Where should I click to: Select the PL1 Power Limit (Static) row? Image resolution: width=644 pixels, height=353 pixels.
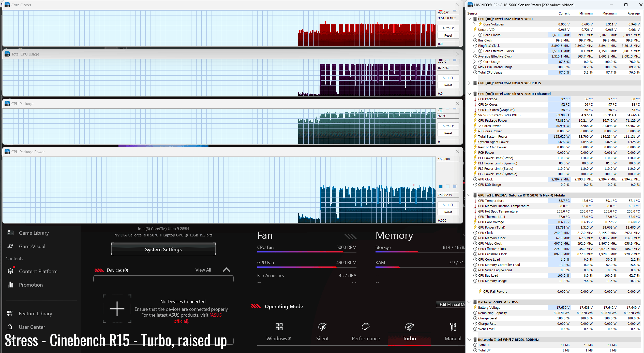pyautogui.click(x=557, y=158)
